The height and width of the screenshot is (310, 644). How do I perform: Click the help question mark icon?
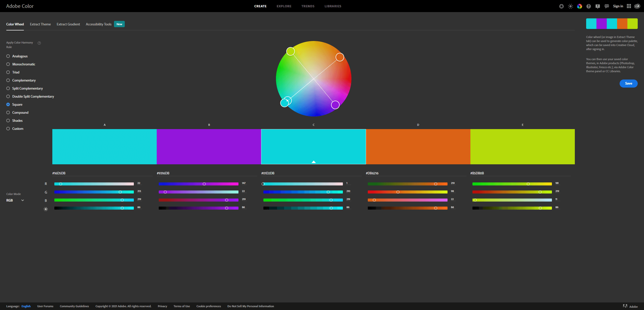coord(588,6)
